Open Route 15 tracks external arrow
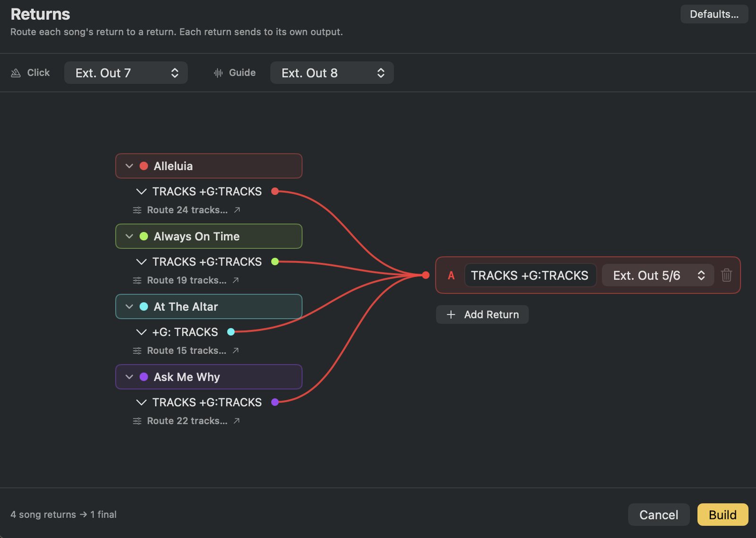Viewport: 756px width, 538px height. tap(236, 350)
